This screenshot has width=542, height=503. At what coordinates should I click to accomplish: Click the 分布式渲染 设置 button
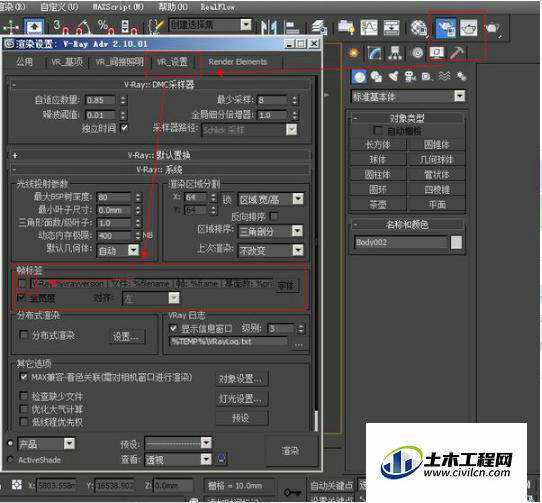pos(127,336)
